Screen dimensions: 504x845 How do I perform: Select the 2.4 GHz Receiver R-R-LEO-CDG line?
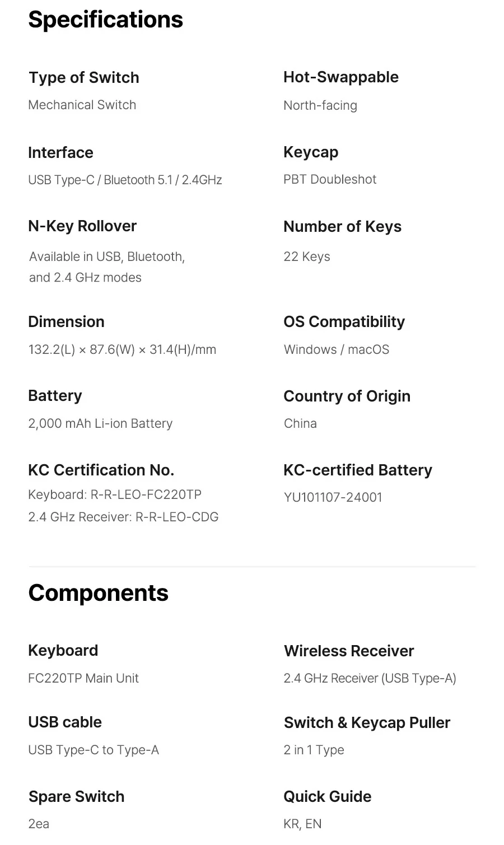pyautogui.click(x=123, y=517)
